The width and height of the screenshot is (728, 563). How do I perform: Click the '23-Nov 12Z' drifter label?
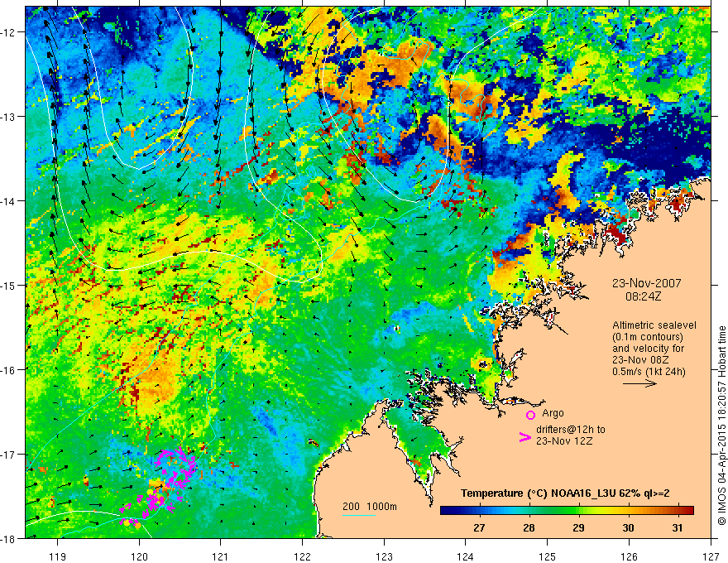(x=564, y=440)
